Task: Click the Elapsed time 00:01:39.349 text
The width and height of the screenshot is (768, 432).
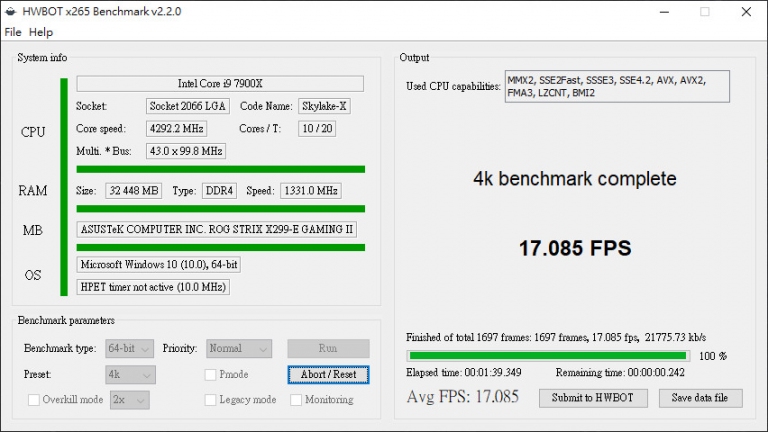Action: pyautogui.click(x=463, y=373)
